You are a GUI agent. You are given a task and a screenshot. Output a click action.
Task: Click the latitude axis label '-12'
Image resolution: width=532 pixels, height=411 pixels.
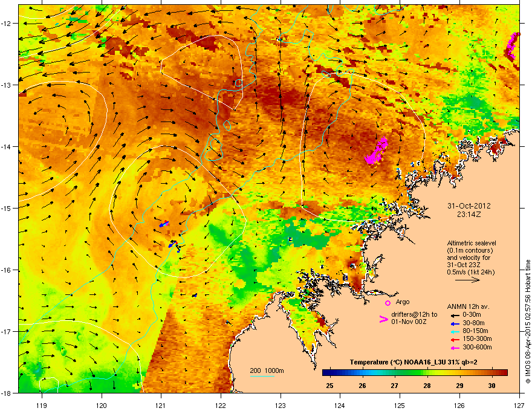[7, 24]
